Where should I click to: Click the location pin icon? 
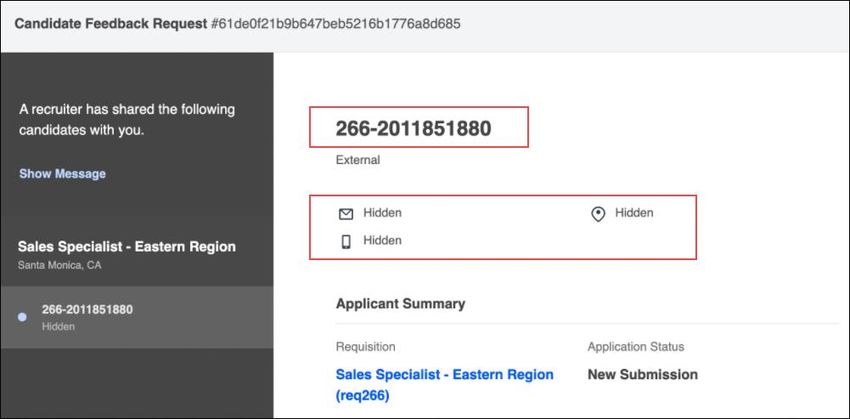(597, 215)
